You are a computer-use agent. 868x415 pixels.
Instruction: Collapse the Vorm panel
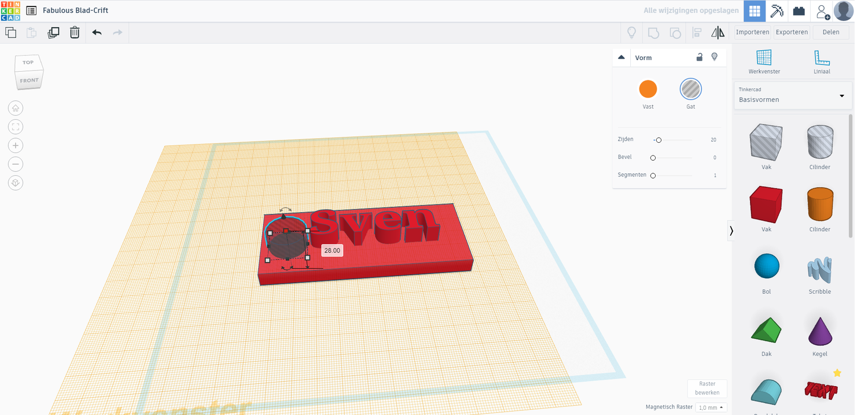coord(621,57)
